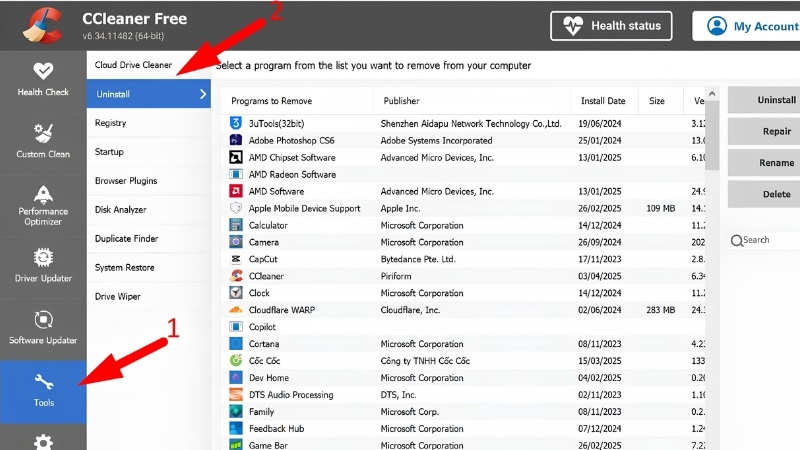Click the CCleaner logo icon
800x450 pixels.
click(43, 26)
